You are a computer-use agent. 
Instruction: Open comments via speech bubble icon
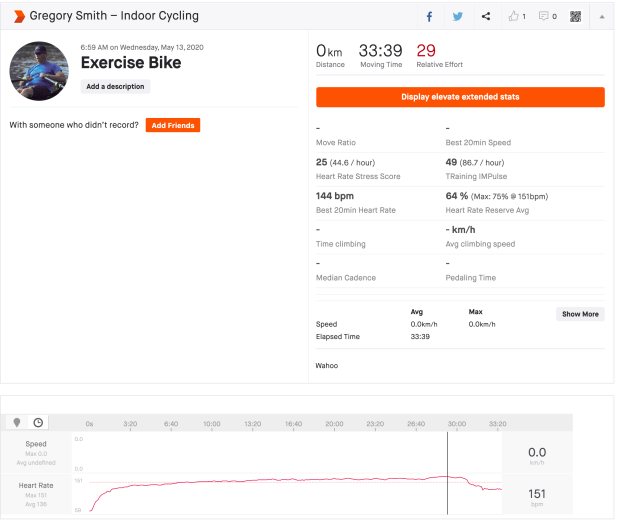(547, 16)
